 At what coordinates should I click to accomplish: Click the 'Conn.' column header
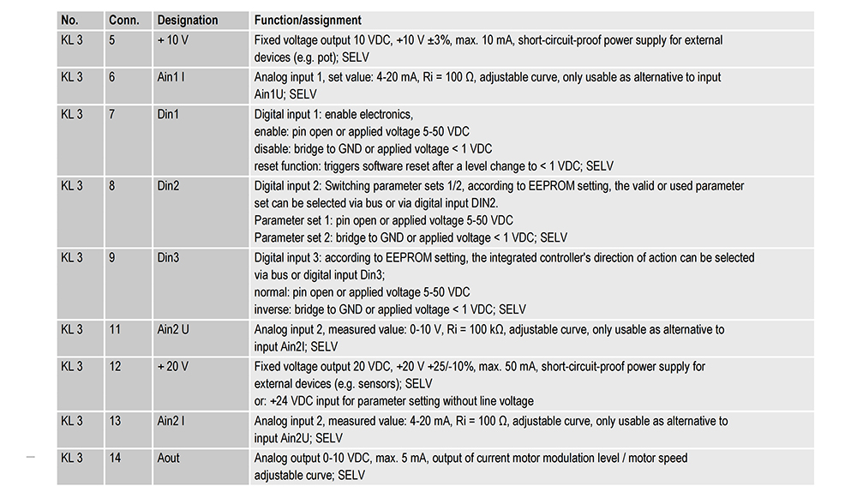pyautogui.click(x=124, y=20)
